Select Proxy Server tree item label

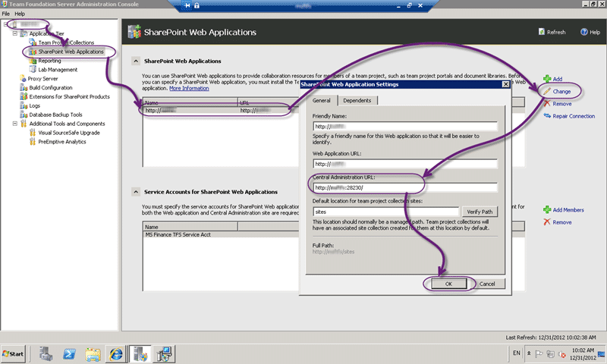42,79
